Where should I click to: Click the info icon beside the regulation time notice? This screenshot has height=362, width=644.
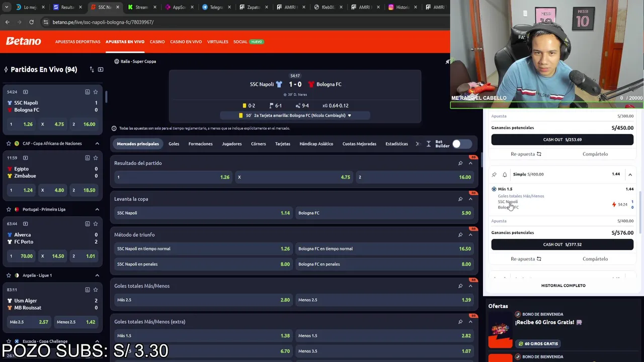tap(114, 128)
